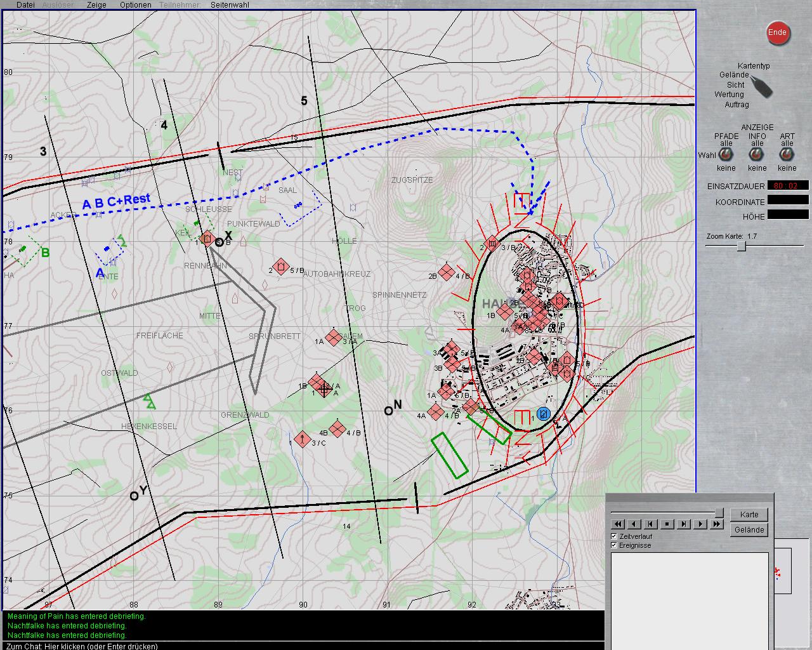Expand the Seitenwahl menu

pyautogui.click(x=230, y=4)
